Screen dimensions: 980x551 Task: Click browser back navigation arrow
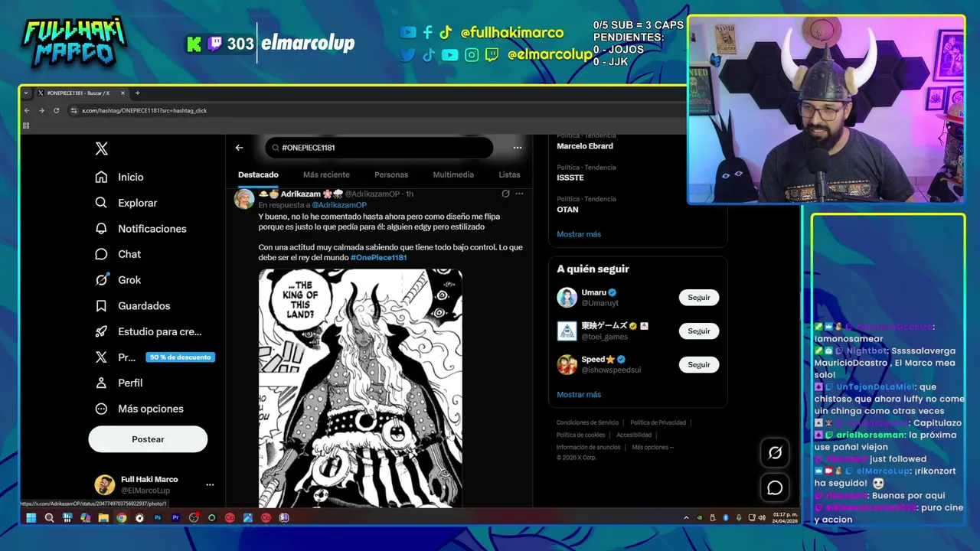click(28, 110)
